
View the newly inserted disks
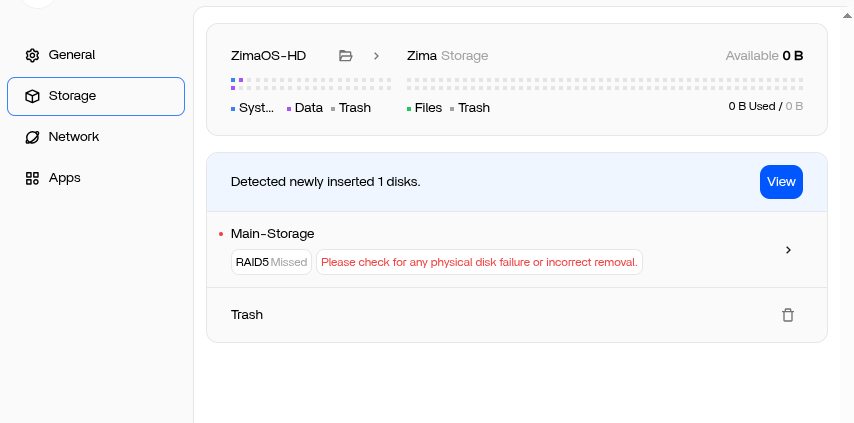click(781, 182)
